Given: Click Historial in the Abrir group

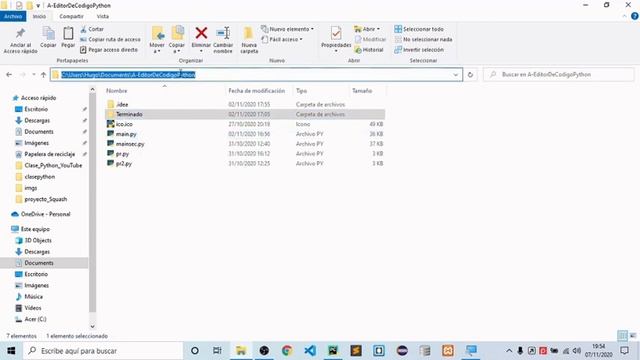Looking at the screenshot, I should click(369, 50).
